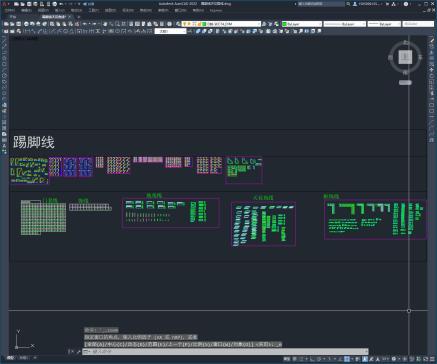Screen dimensions: 437x364
Task: Open workspace switching gear menu in status bar
Action: pos(394,359)
